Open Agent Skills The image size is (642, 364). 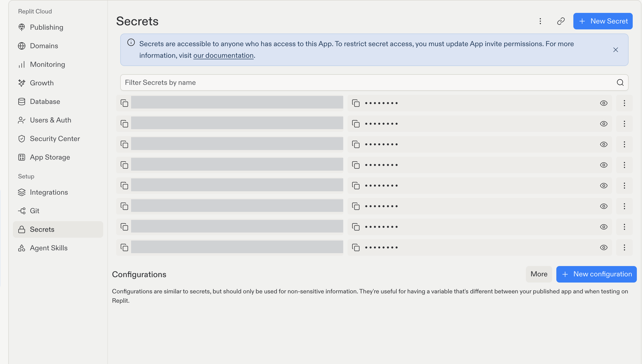pos(58,248)
